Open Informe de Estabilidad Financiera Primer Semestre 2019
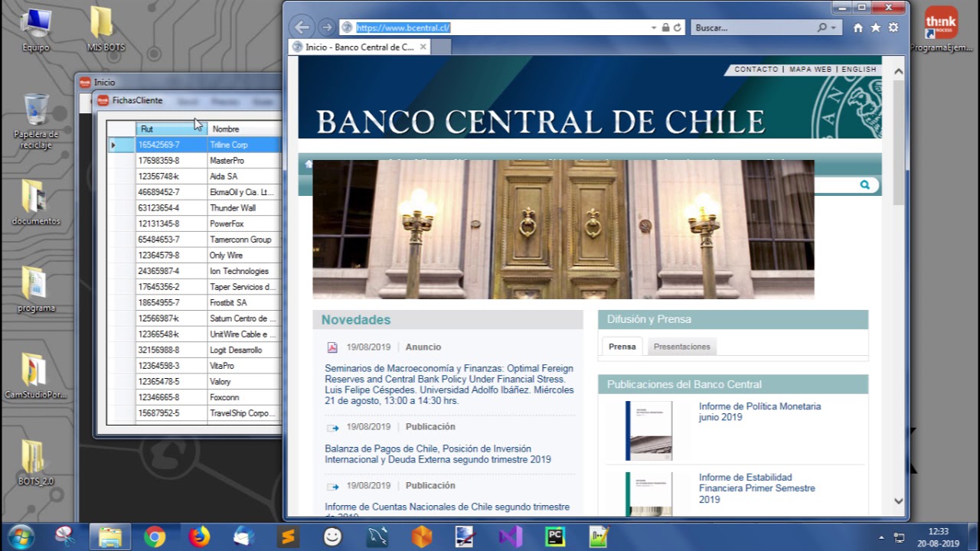The width and height of the screenshot is (980, 551). pyautogui.click(x=756, y=488)
